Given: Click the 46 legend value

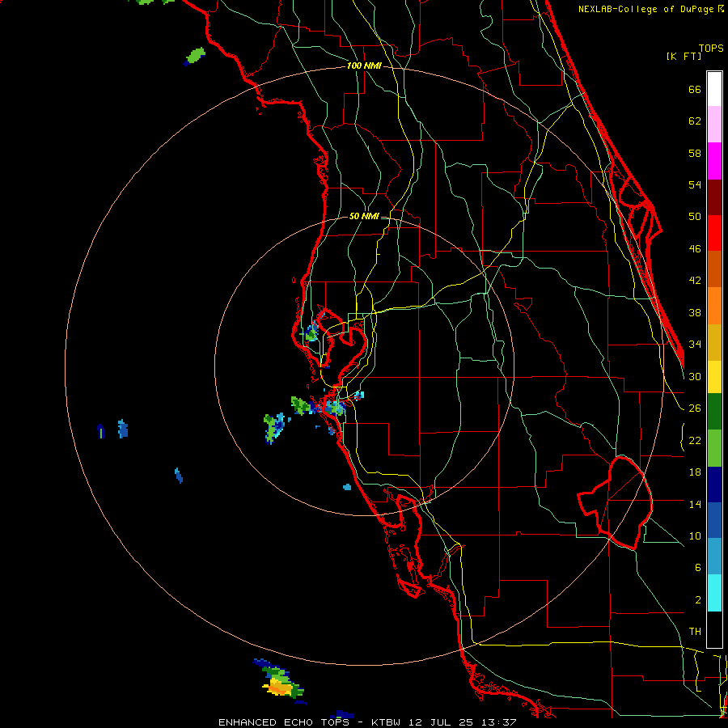Looking at the screenshot, I should coord(695,249).
